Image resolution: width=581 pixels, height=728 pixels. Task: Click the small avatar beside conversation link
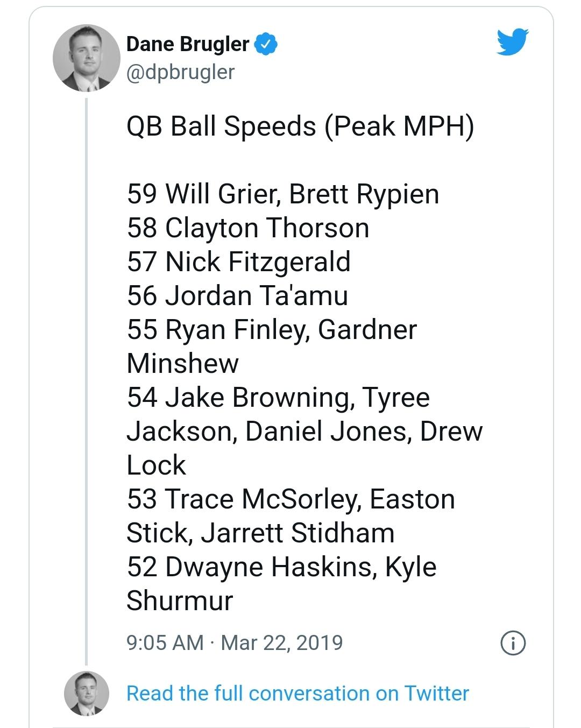click(x=86, y=694)
